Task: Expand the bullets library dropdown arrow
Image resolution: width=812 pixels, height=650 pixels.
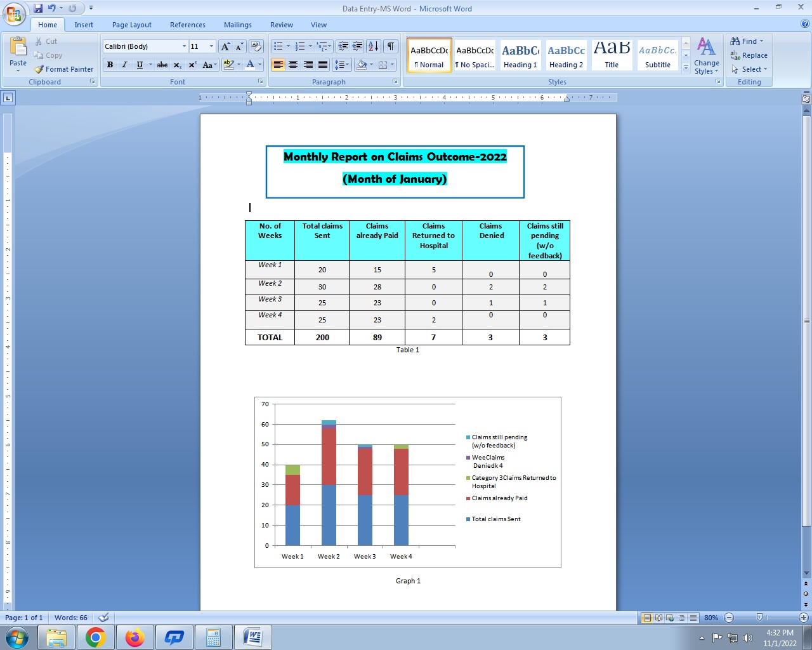Action: tap(288, 46)
